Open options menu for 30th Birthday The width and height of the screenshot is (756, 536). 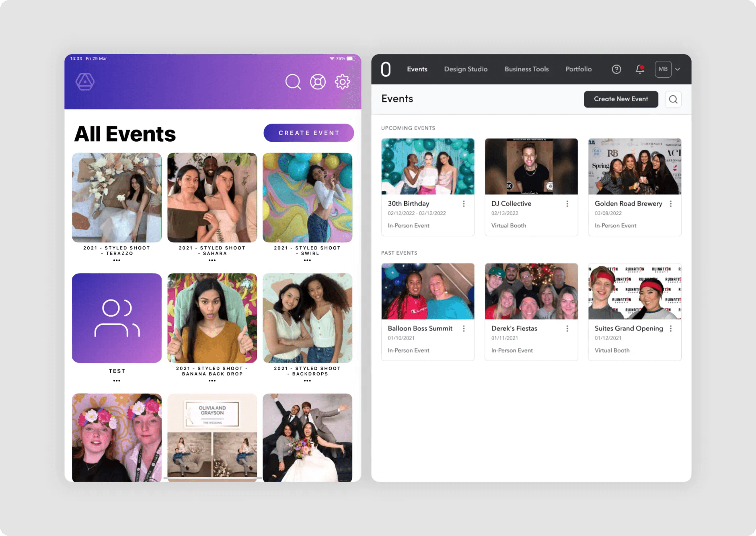coord(464,204)
